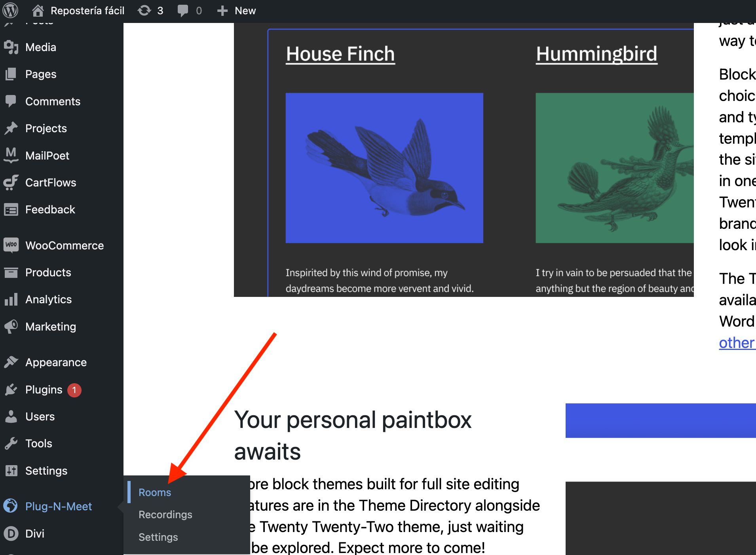Click the WordPress logo icon
Image resolution: width=756 pixels, height=555 pixels.
[x=10, y=10]
